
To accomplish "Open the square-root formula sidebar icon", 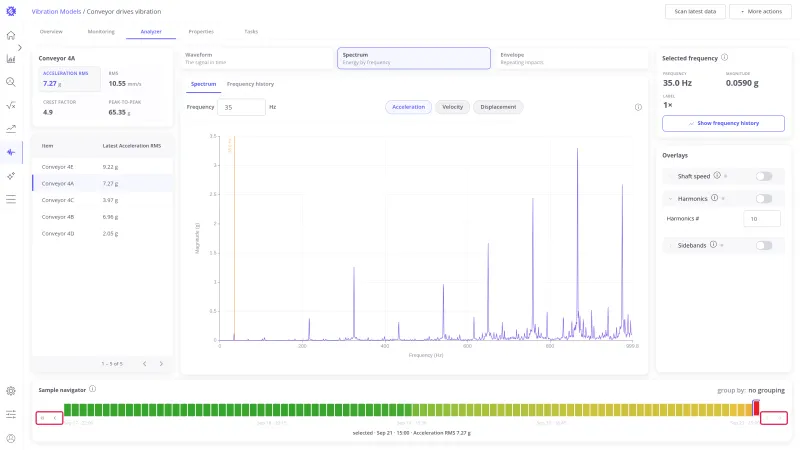I will click(x=11, y=106).
